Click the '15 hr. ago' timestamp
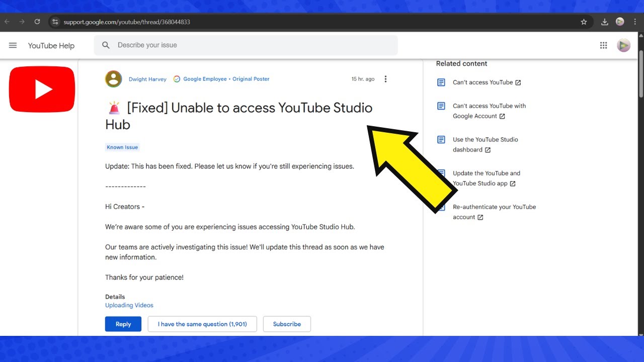 point(363,79)
